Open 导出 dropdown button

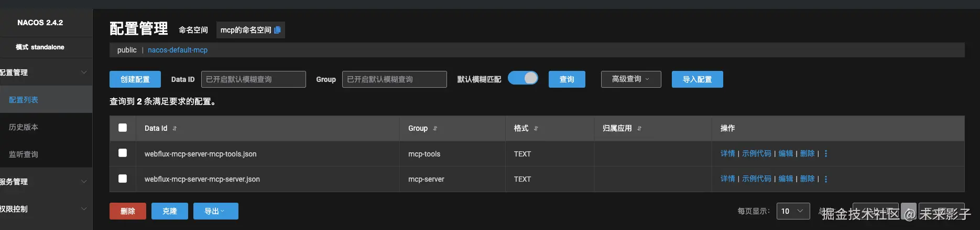tap(215, 211)
